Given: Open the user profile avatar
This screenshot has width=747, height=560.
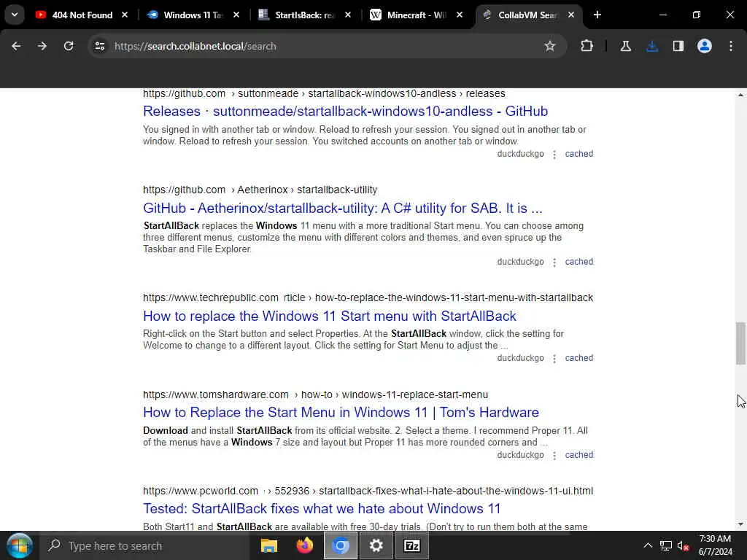Looking at the screenshot, I should pyautogui.click(x=705, y=46).
